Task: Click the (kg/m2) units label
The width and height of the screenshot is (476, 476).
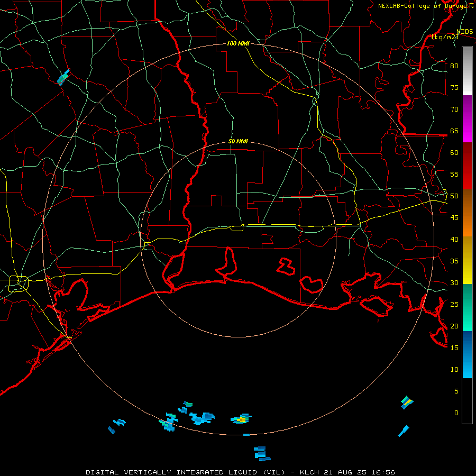Action: [445, 37]
